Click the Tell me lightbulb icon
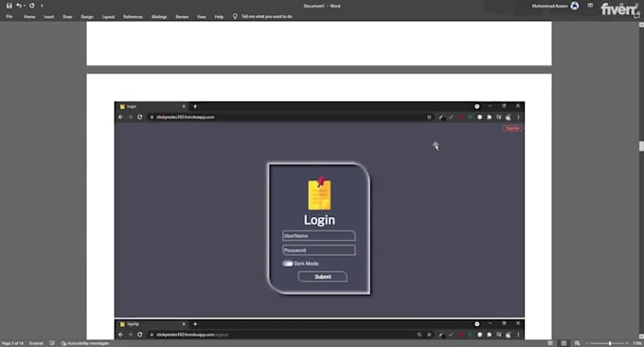The image size is (644, 347). tap(235, 16)
